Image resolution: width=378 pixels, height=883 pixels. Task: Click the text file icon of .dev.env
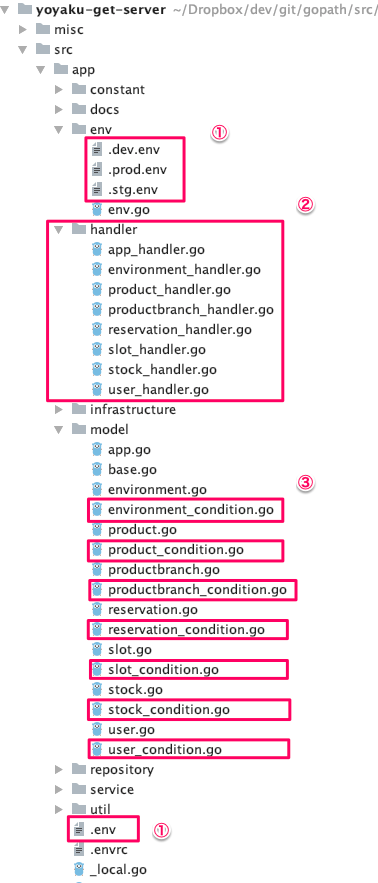[x=97, y=150]
